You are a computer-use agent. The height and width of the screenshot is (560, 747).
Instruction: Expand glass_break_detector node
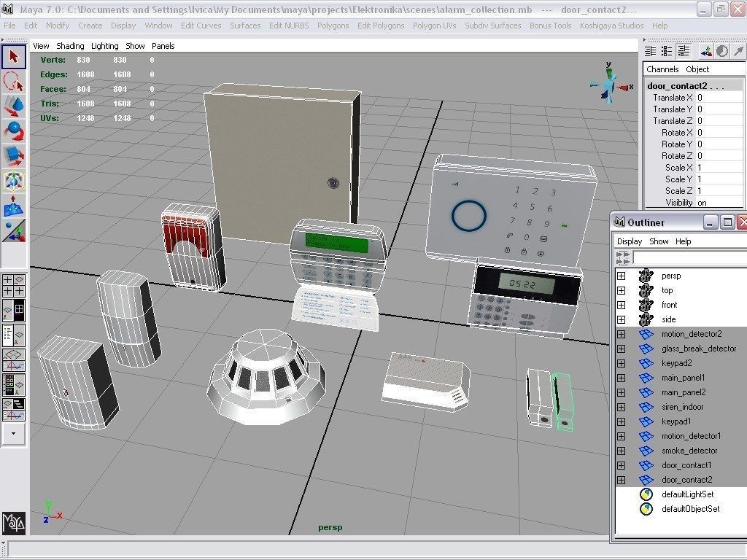pyautogui.click(x=622, y=349)
